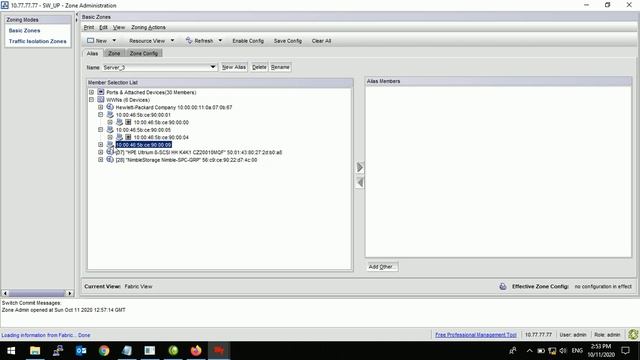The height and width of the screenshot is (360, 640).
Task: Open Outlook from taskbar
Action: click(x=81, y=351)
